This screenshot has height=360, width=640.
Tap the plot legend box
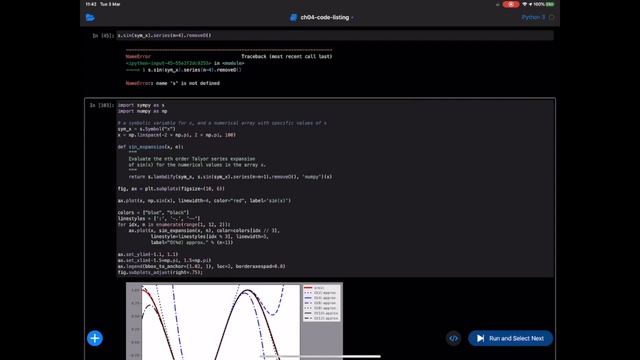coord(322,303)
